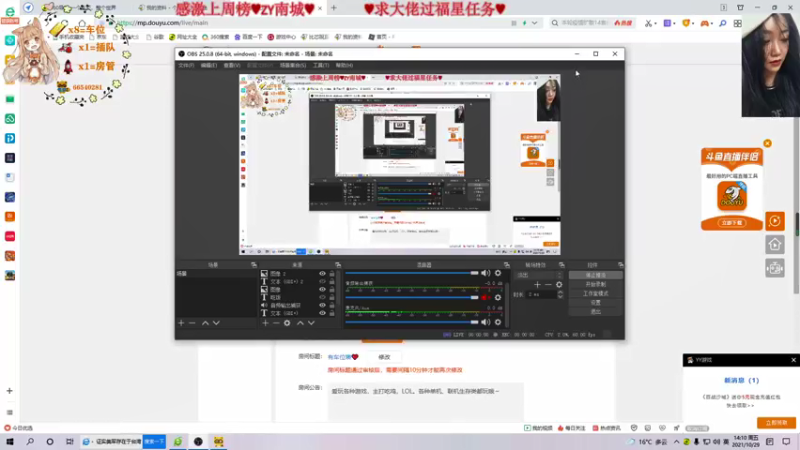The image size is (800, 450).
Task: Click the 修改 button beside the room title
Action: click(384, 357)
